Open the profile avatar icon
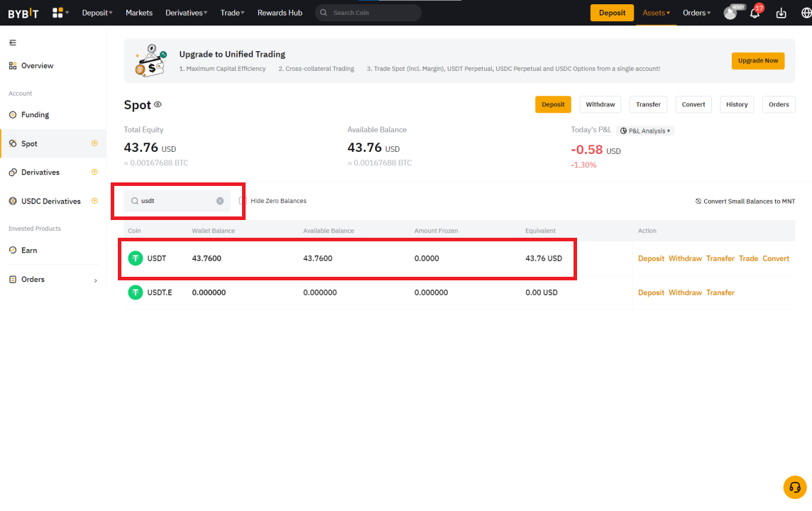 730,13
